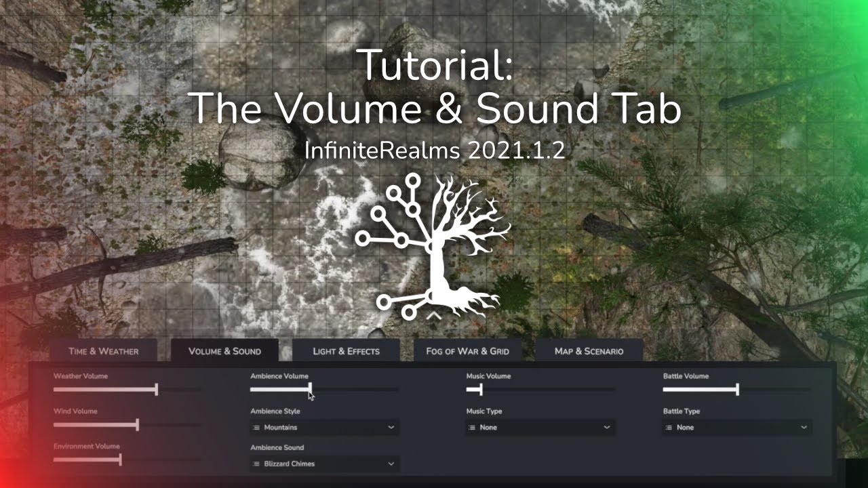Click the 'InfiniteRealms 2021.1.2' version text
The height and width of the screenshot is (488, 868).
coord(434,150)
